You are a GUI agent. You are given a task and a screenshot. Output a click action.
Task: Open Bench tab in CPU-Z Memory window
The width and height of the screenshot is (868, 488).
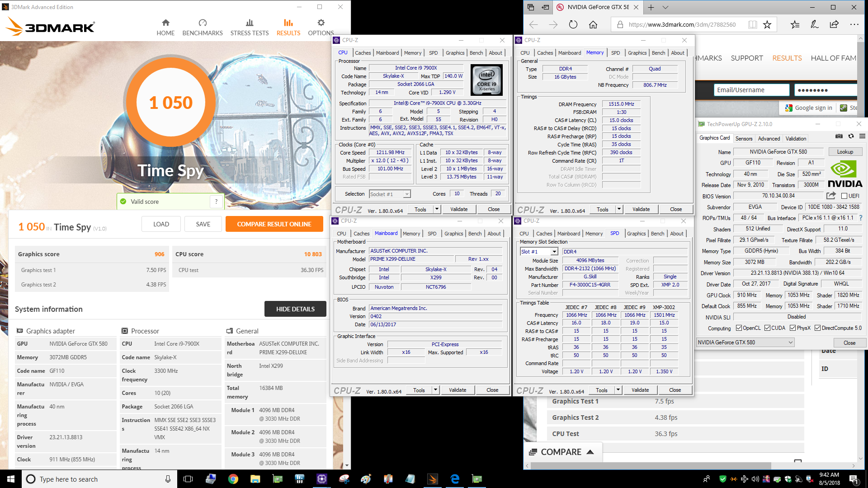point(658,53)
